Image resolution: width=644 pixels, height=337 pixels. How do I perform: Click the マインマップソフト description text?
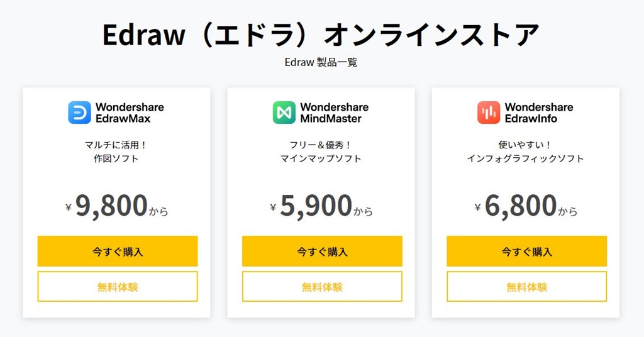[321, 158]
